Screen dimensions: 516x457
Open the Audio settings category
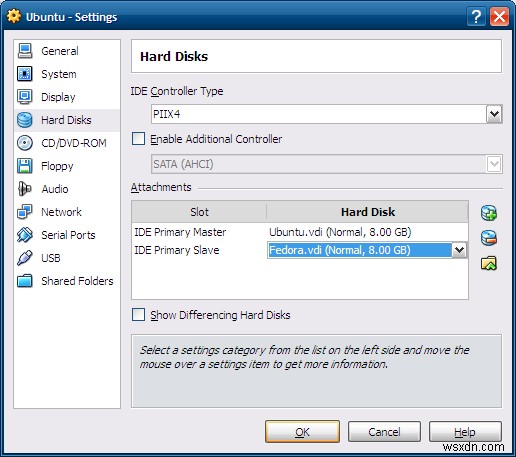pyautogui.click(x=67, y=189)
